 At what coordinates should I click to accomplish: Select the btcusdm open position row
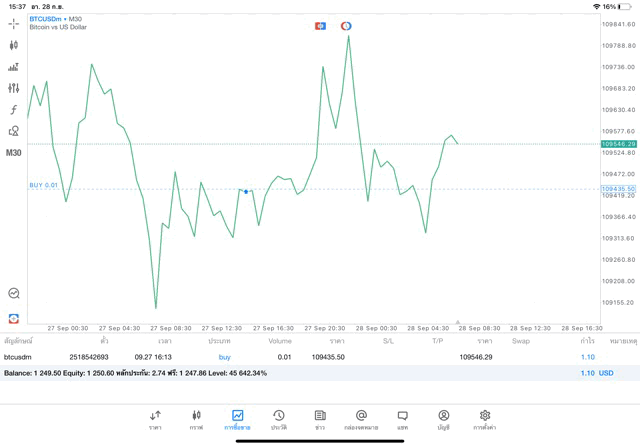click(x=300, y=357)
